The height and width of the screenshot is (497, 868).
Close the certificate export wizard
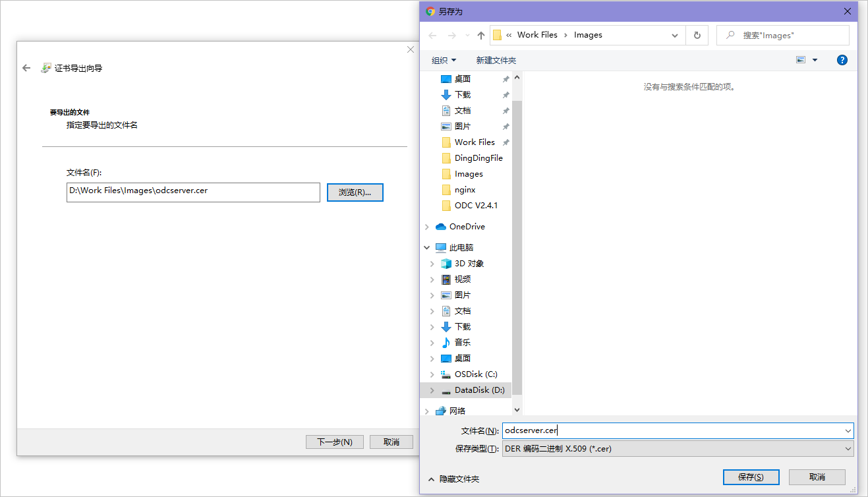click(x=411, y=49)
